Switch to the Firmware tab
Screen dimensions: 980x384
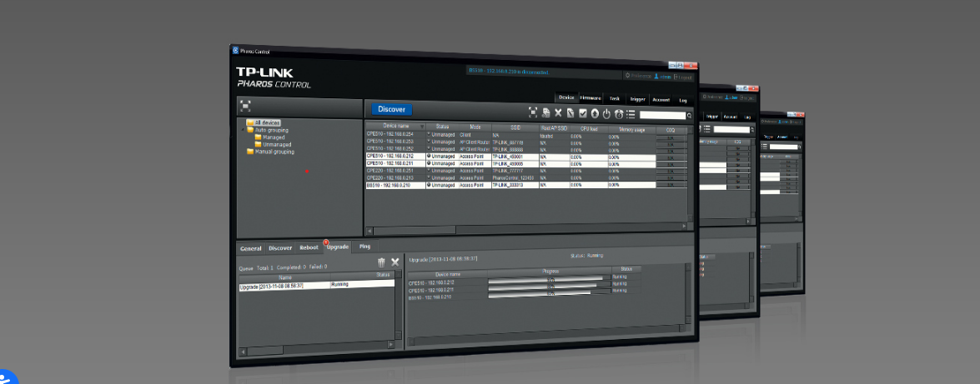(590, 98)
